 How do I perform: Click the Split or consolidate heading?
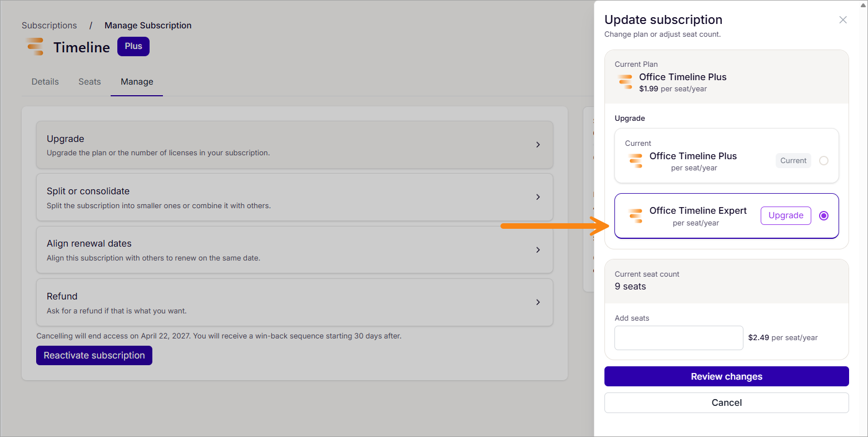(x=88, y=191)
